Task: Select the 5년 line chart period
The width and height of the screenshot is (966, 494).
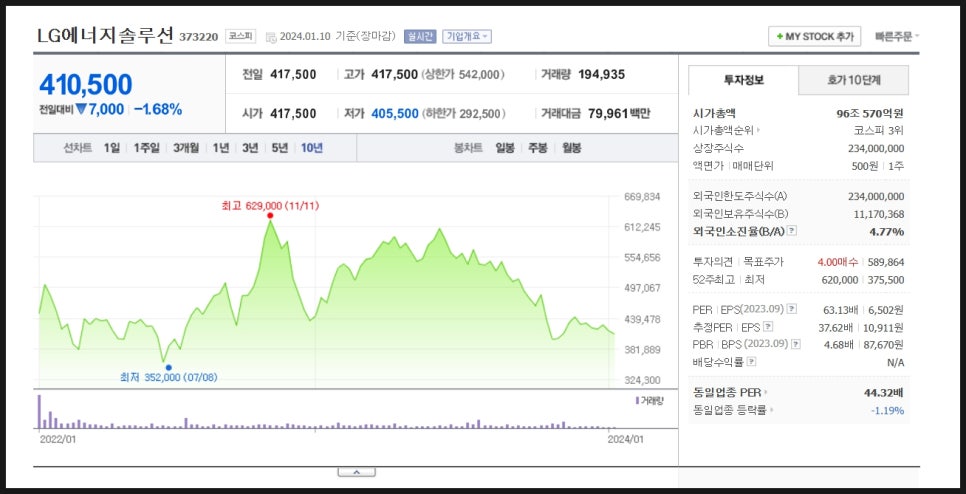Action: [x=280, y=148]
